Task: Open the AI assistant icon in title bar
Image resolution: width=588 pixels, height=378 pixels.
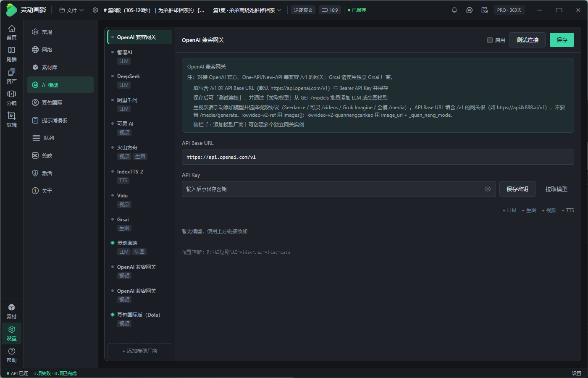Action: (470, 10)
